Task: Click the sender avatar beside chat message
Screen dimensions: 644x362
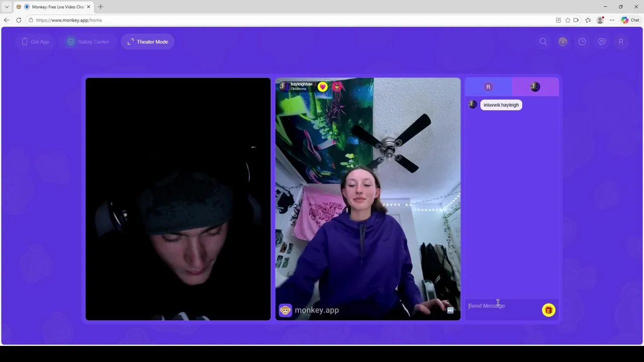Action: tap(472, 105)
